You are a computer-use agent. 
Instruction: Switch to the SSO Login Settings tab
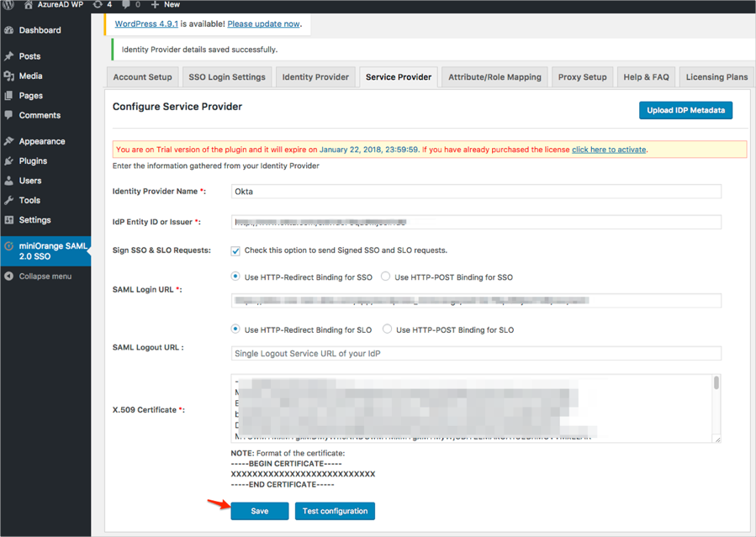tap(226, 77)
